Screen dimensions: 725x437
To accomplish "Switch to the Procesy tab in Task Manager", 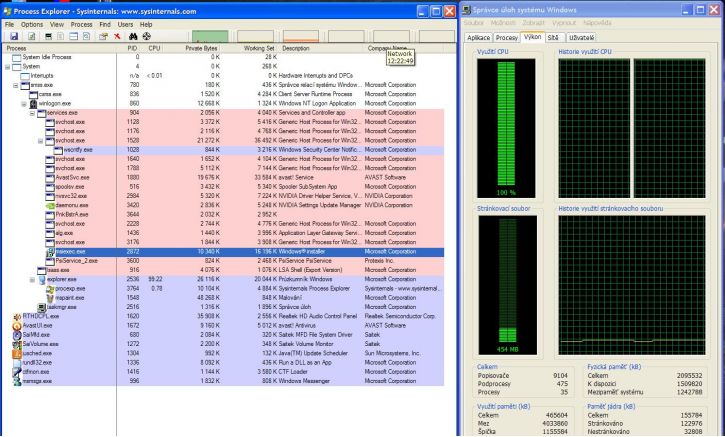I will (x=506, y=38).
